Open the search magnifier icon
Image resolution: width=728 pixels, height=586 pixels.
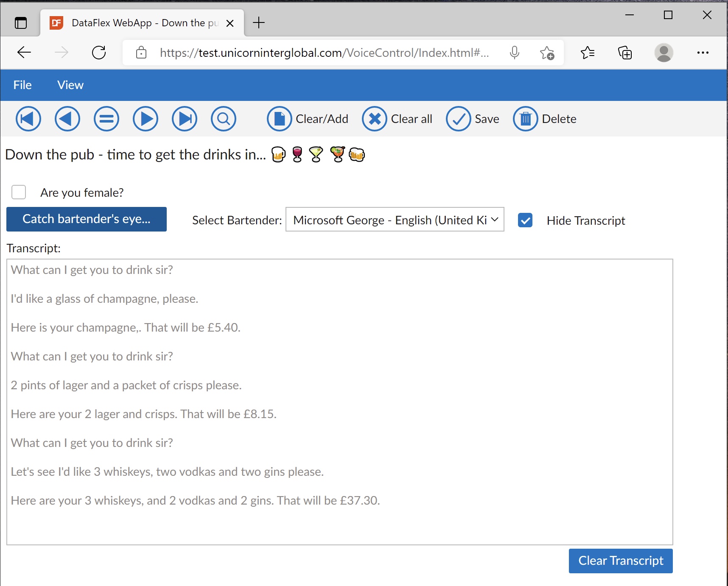tap(224, 119)
